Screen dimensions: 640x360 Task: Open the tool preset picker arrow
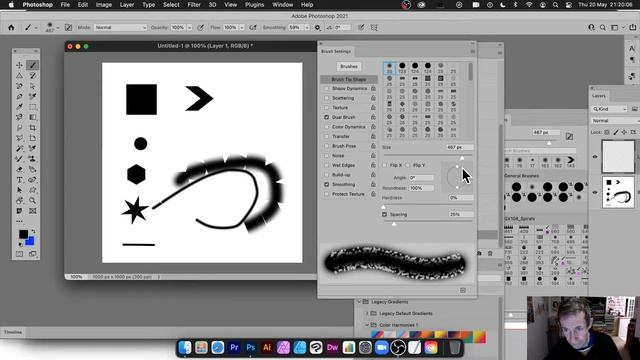pos(36,28)
